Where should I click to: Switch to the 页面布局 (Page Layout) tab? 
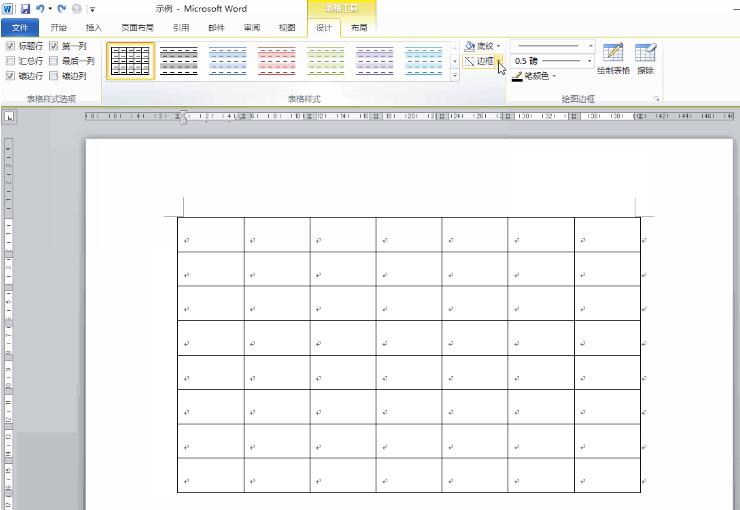(x=137, y=28)
